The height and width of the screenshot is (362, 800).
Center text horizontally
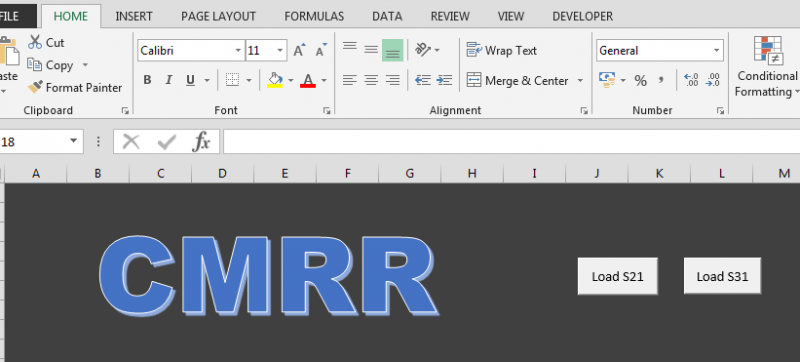(371, 80)
